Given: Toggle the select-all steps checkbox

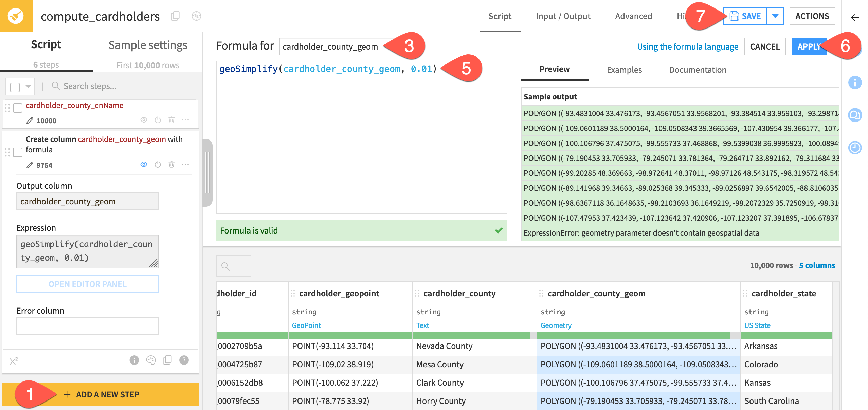Looking at the screenshot, I should pos(15,87).
